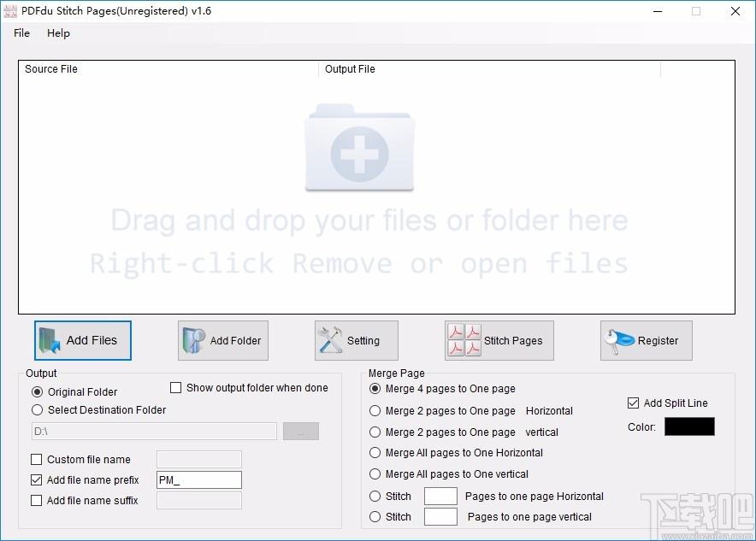Minimize the PDFdu window
The image size is (756, 541).
pyautogui.click(x=658, y=11)
